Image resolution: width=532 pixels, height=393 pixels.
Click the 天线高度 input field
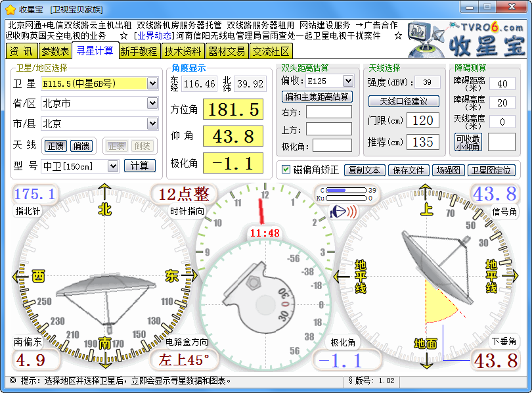(x=502, y=122)
